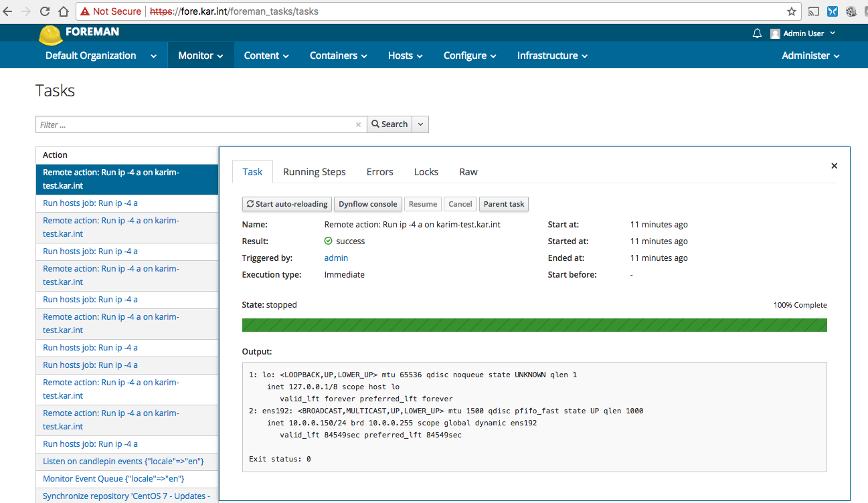Viewport: 868px width, 503px height.
Task: Click the Foreman helmet logo
Action: click(50, 35)
